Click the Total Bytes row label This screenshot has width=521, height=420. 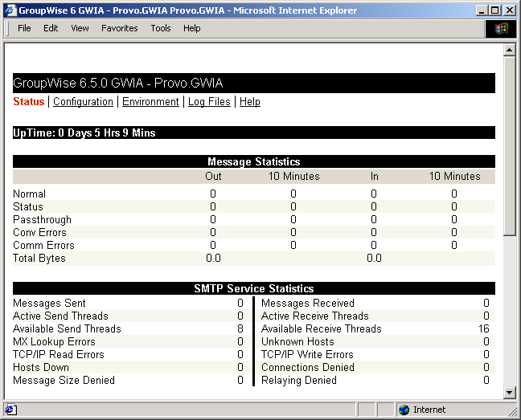tap(39, 258)
